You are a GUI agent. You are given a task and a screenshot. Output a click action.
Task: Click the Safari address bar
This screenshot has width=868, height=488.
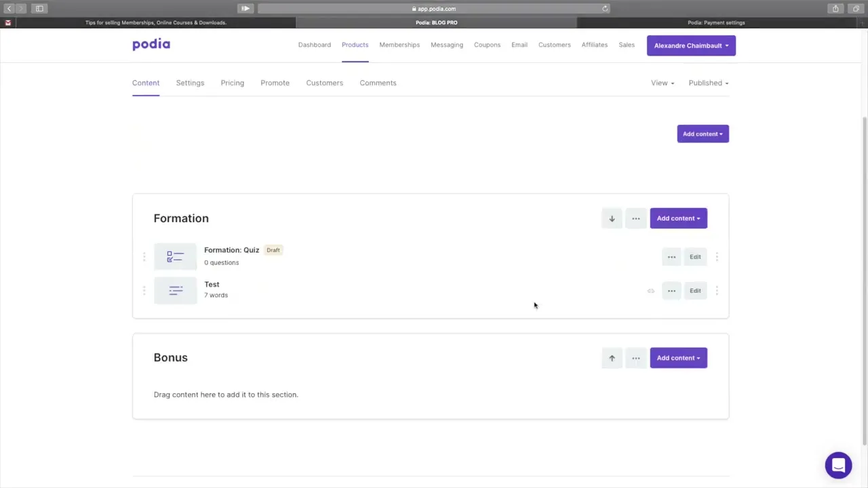(x=434, y=9)
